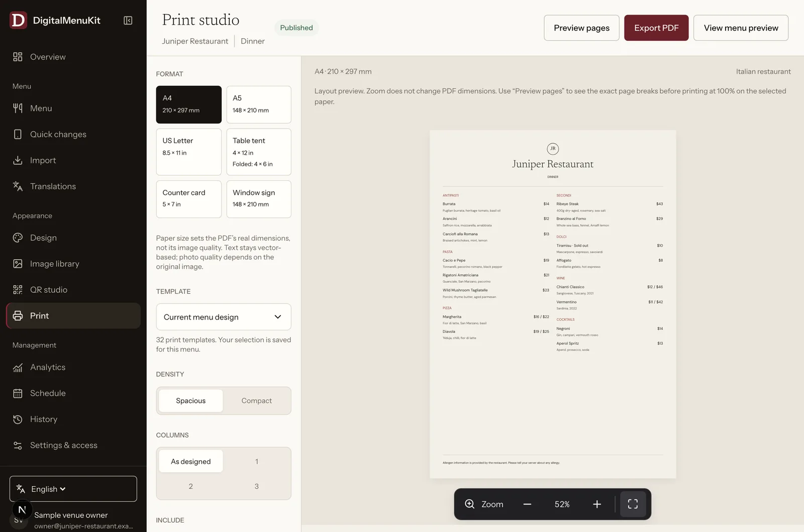Open Menu via fork-and-knife icon
This screenshot has height=532, width=804.
pos(18,108)
